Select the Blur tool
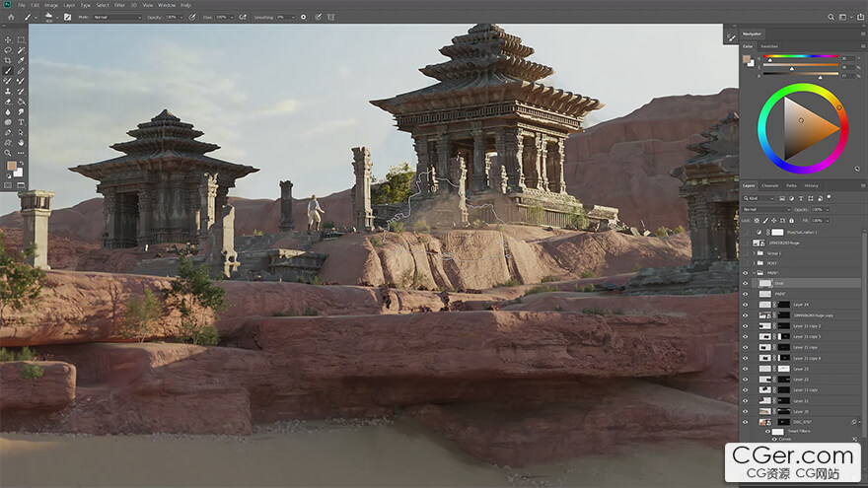 tap(8, 111)
